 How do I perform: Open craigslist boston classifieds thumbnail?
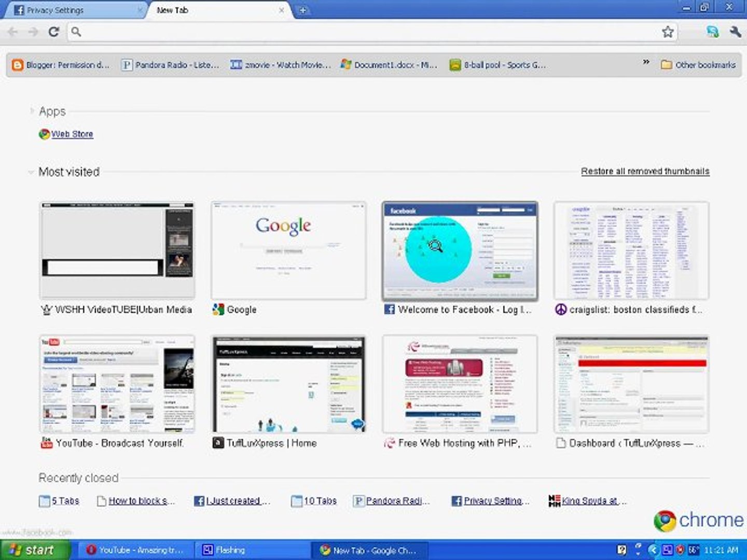[x=631, y=250]
